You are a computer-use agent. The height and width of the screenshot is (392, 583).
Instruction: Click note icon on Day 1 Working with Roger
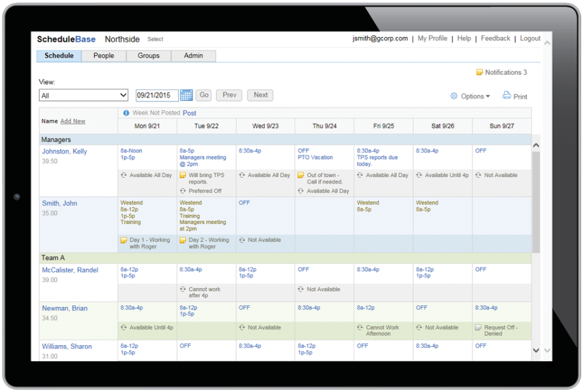tap(124, 240)
